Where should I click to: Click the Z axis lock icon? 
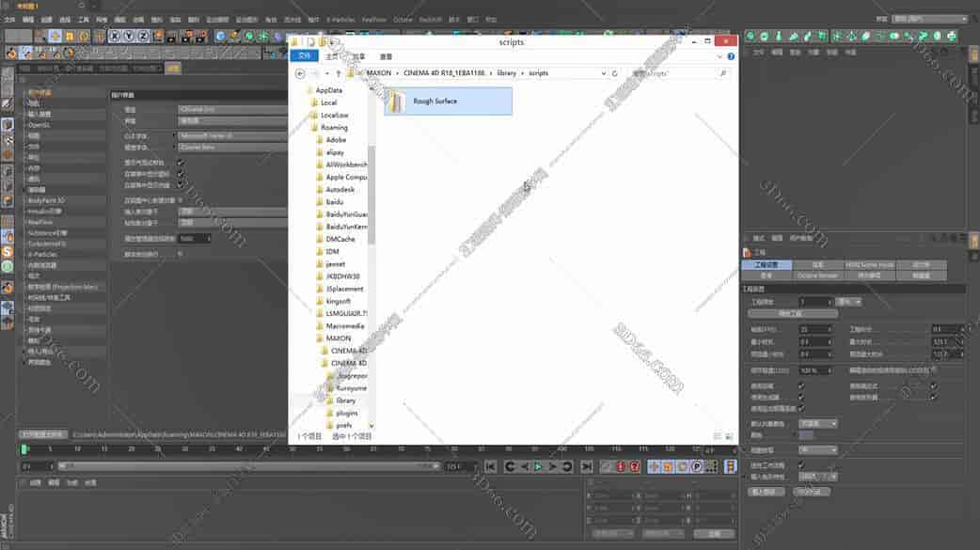143,36
